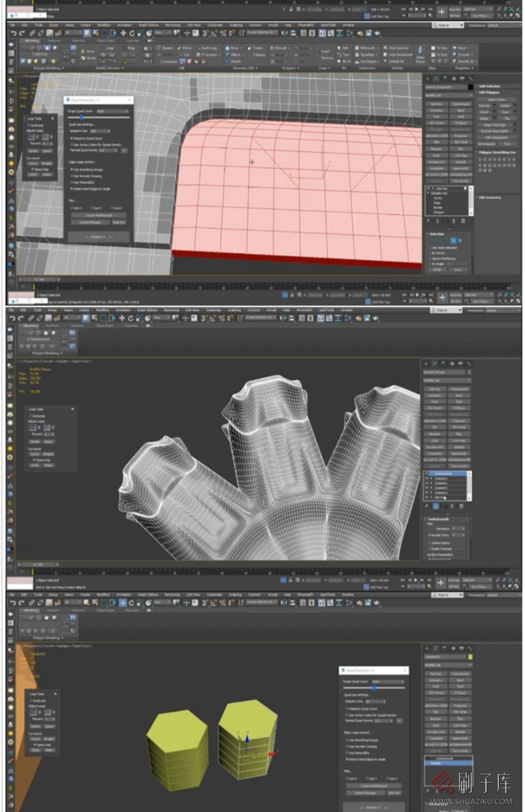This screenshot has width=525, height=812.
Task: Collapse Selection rollout in top command panel
Action: pos(449,234)
